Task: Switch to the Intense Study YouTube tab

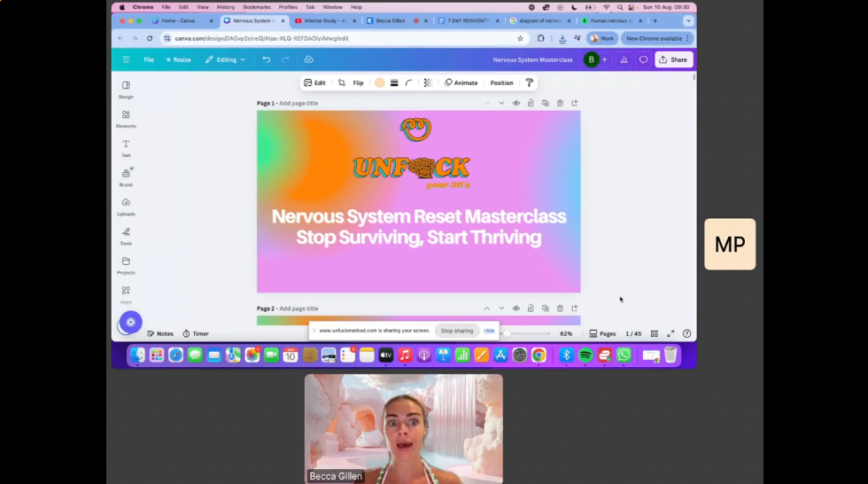Action: 326,21
